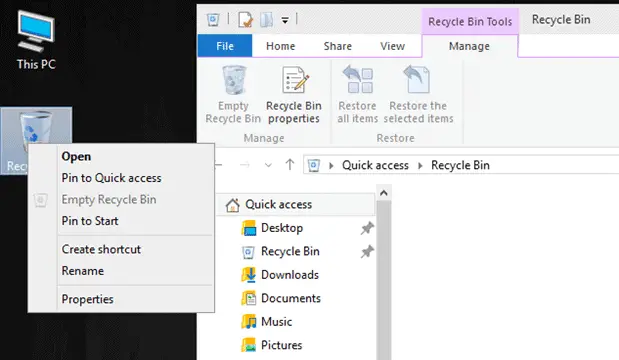Image resolution: width=619 pixels, height=360 pixels.
Task: Click the Properties quick access toolbar icon
Action: pyautogui.click(x=245, y=19)
